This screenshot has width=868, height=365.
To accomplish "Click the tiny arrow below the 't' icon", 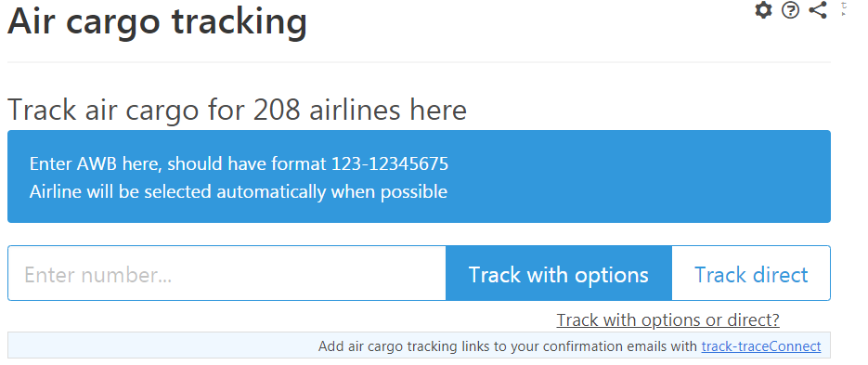I will click(x=844, y=13).
